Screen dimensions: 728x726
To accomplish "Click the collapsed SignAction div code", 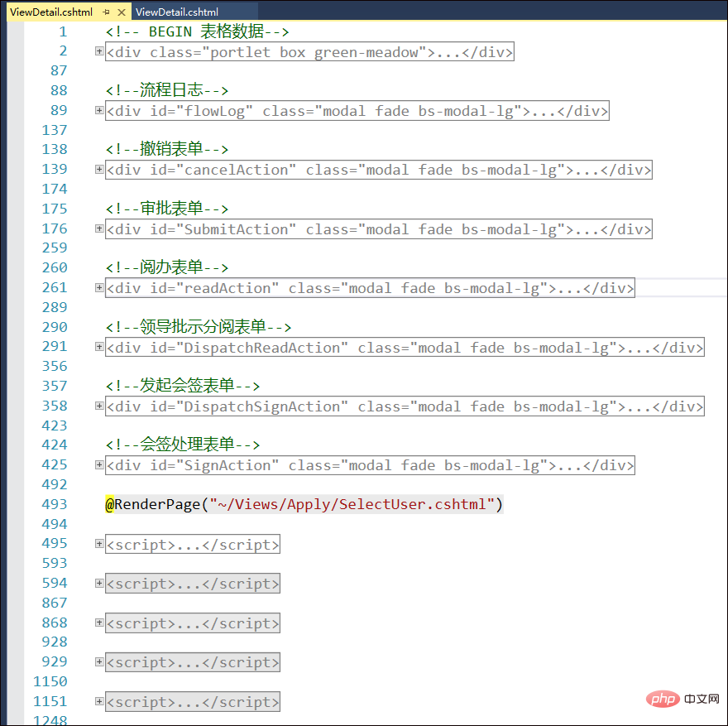I will [370, 465].
